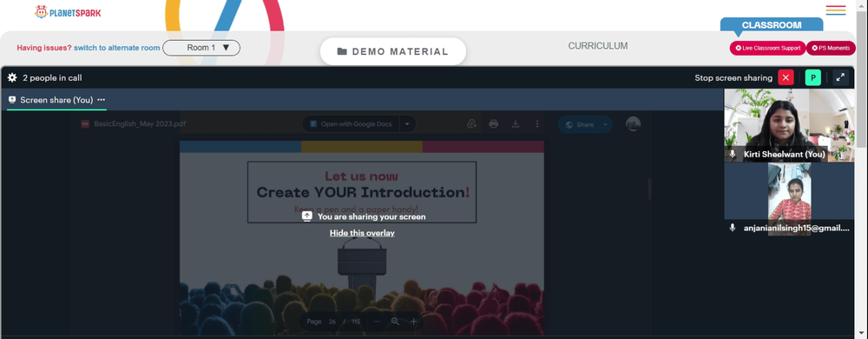Screen dimensions: 868x339
Task: Click the download icon in PDF viewer
Action: click(x=516, y=124)
